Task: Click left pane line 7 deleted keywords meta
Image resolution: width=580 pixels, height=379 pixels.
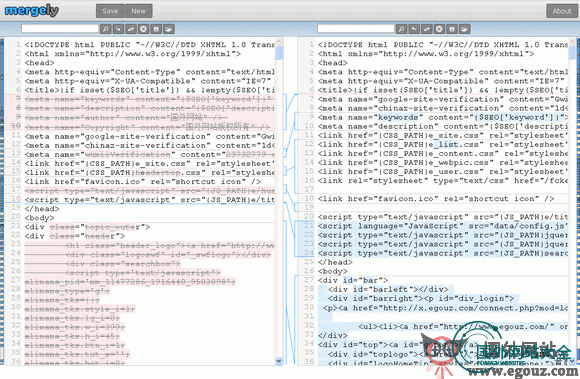Action: tap(149, 99)
